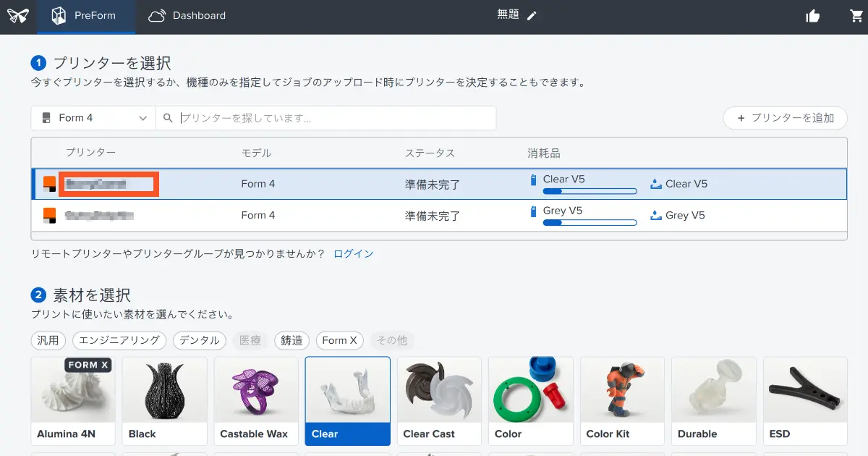Toggle the Form X material filter
Screen dimensions: 868x456
tap(340, 340)
